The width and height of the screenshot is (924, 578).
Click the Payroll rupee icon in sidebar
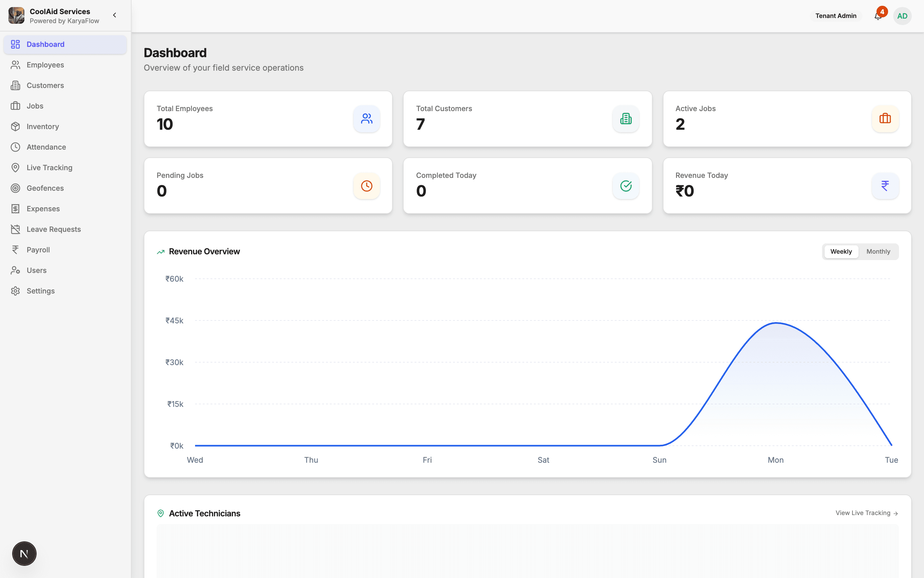point(15,250)
